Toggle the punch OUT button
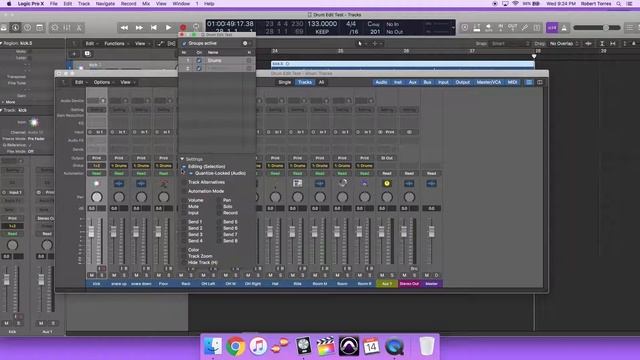 coord(513,28)
